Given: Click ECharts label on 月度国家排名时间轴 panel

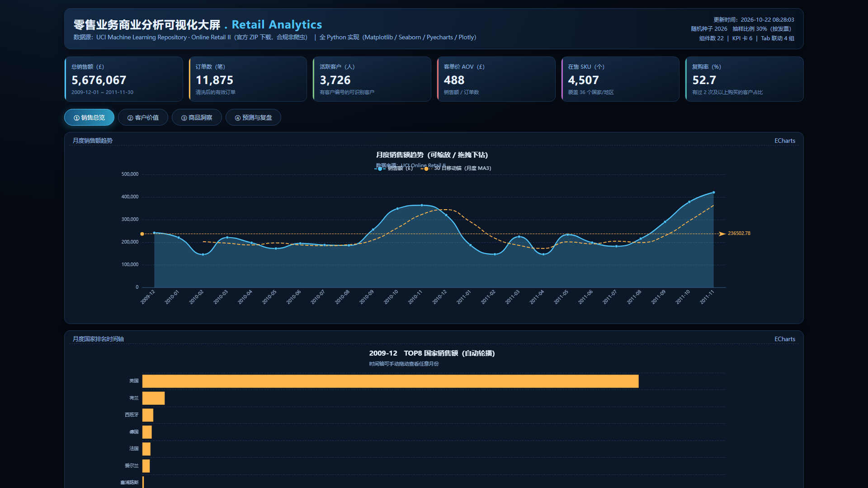Looking at the screenshot, I should point(784,339).
